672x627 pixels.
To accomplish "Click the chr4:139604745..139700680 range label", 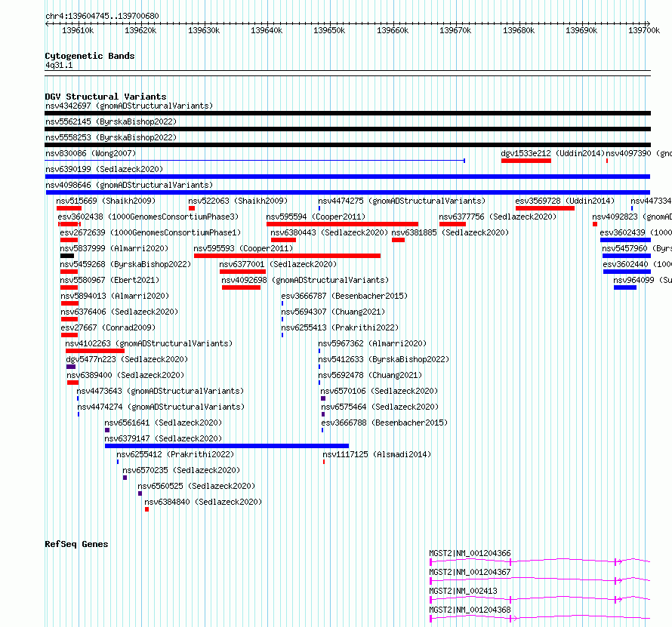I will coord(102,16).
